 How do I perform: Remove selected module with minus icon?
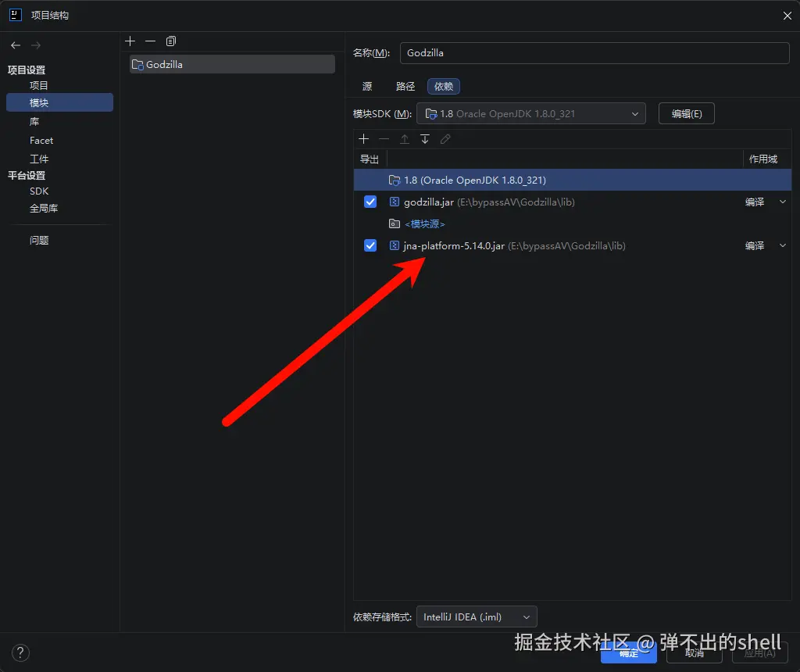click(x=150, y=41)
